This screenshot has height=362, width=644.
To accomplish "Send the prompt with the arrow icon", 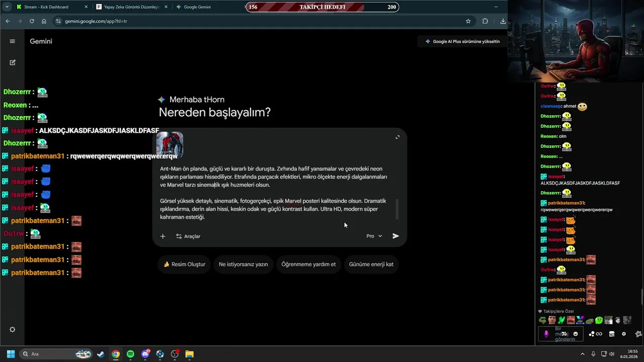I will pyautogui.click(x=396, y=236).
